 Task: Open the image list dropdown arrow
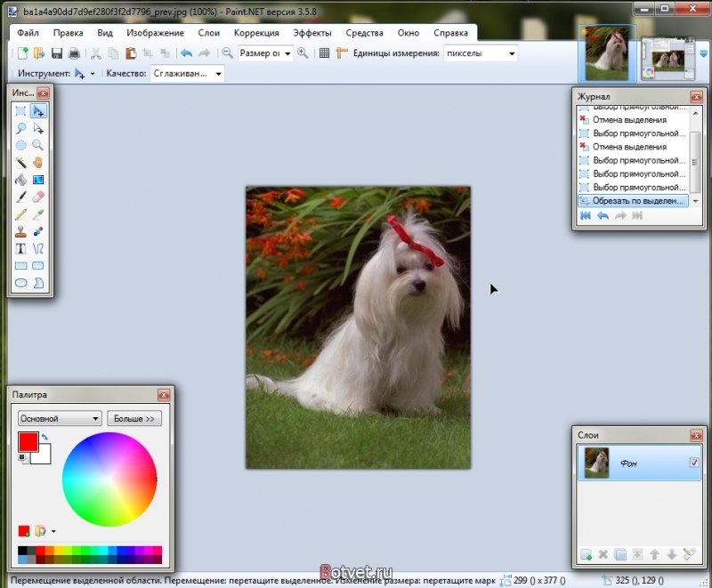pyautogui.click(x=704, y=54)
